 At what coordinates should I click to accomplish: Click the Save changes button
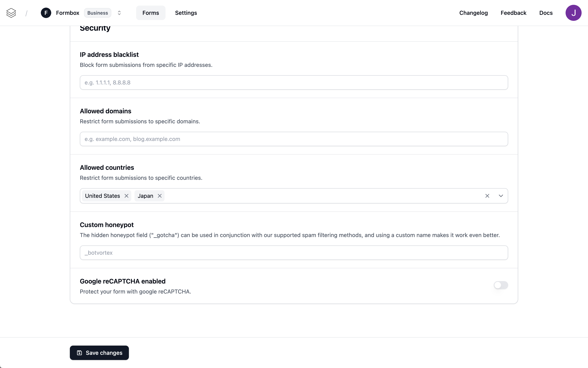click(x=99, y=353)
